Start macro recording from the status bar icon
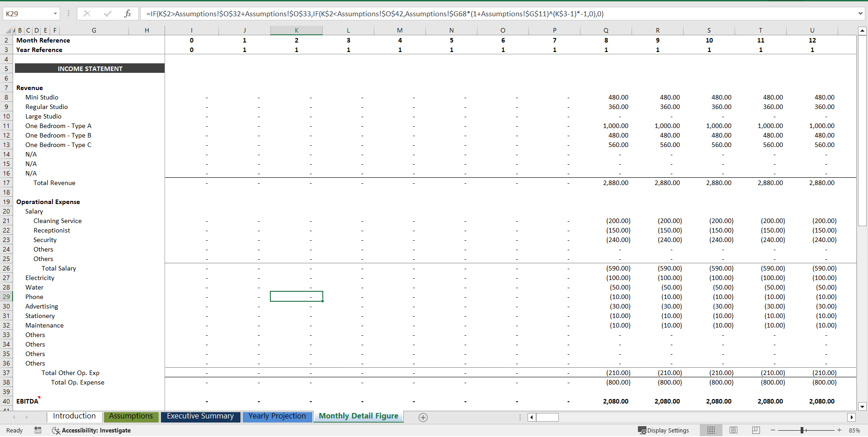Image resolution: width=868 pixels, height=437 pixels. 38,430
